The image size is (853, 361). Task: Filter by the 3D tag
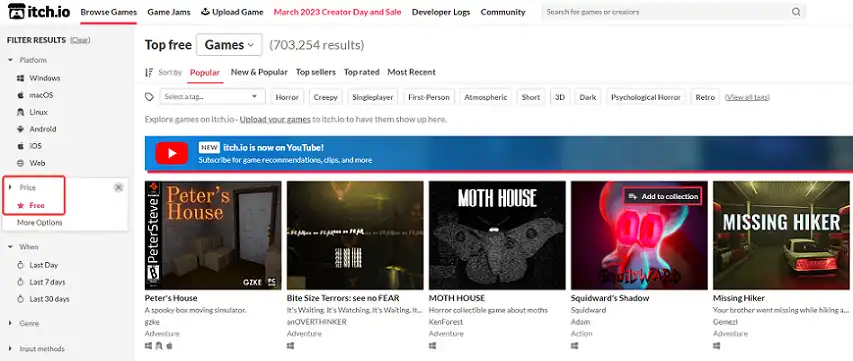[559, 97]
